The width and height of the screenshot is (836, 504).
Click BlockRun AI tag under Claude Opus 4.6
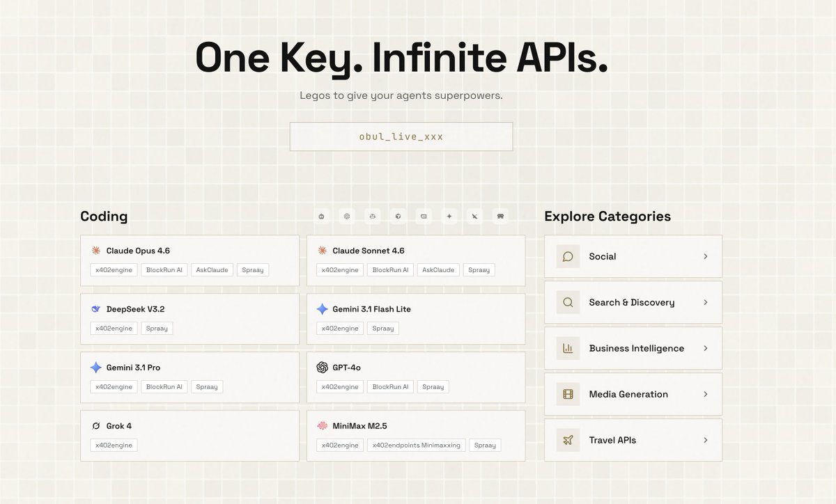(x=164, y=270)
